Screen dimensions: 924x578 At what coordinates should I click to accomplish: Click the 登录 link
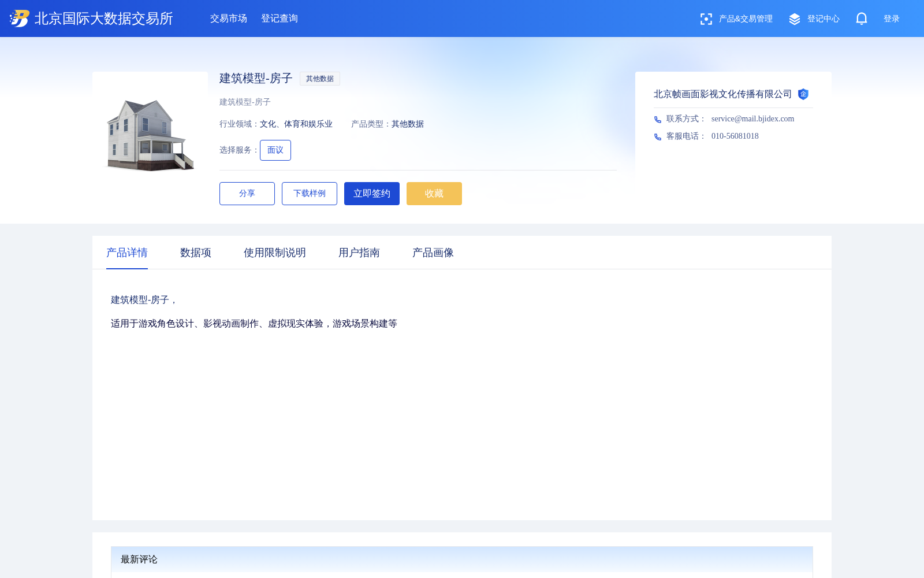(x=892, y=19)
